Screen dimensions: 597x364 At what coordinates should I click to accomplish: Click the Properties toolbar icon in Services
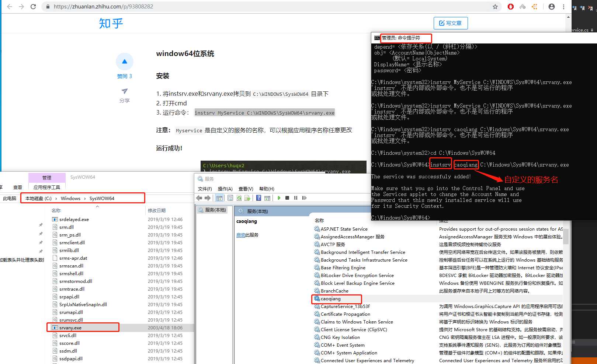click(230, 198)
